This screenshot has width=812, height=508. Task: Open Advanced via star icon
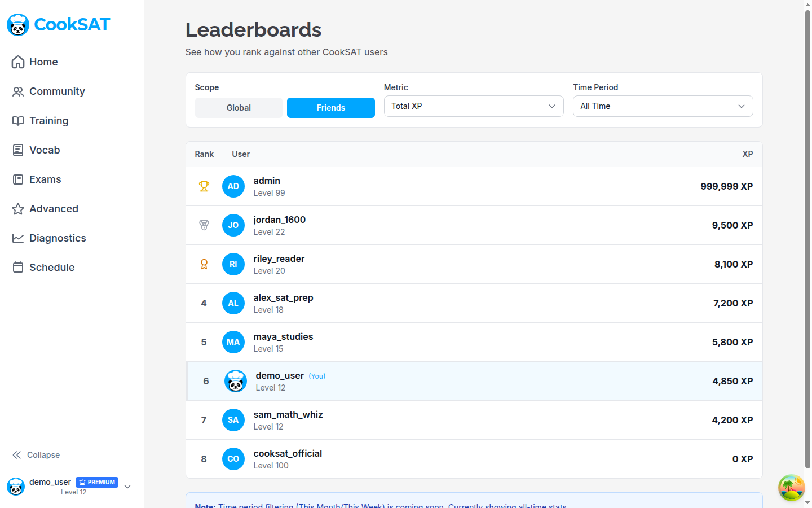[18, 209]
